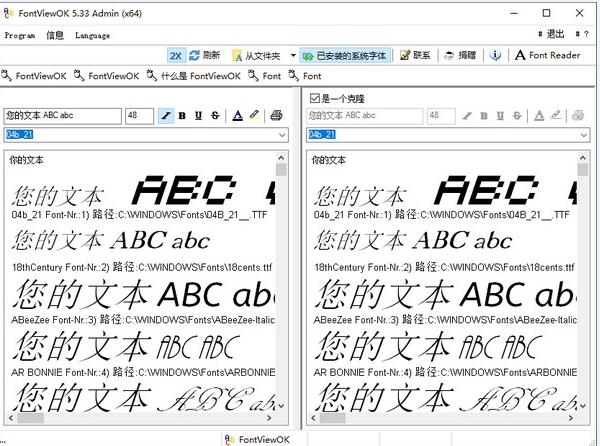Click scroll right arrow in right list
This screenshot has height=446, width=600.
(x=571, y=418)
